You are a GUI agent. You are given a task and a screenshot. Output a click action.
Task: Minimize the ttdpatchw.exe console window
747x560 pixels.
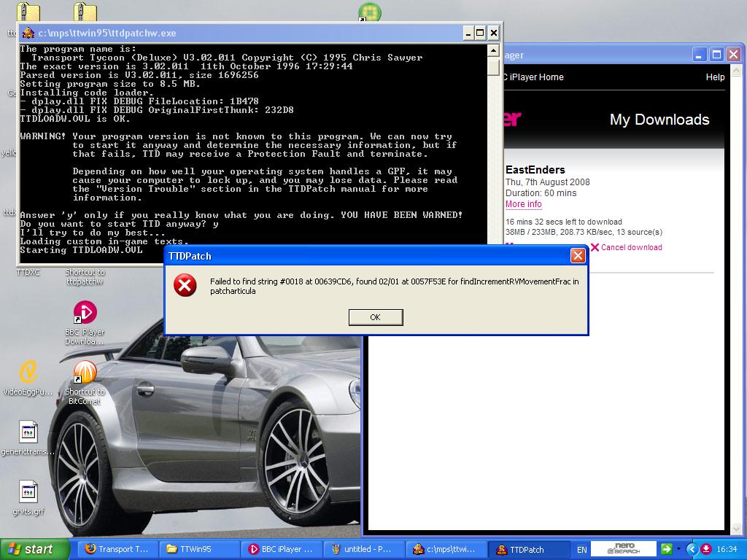click(468, 33)
